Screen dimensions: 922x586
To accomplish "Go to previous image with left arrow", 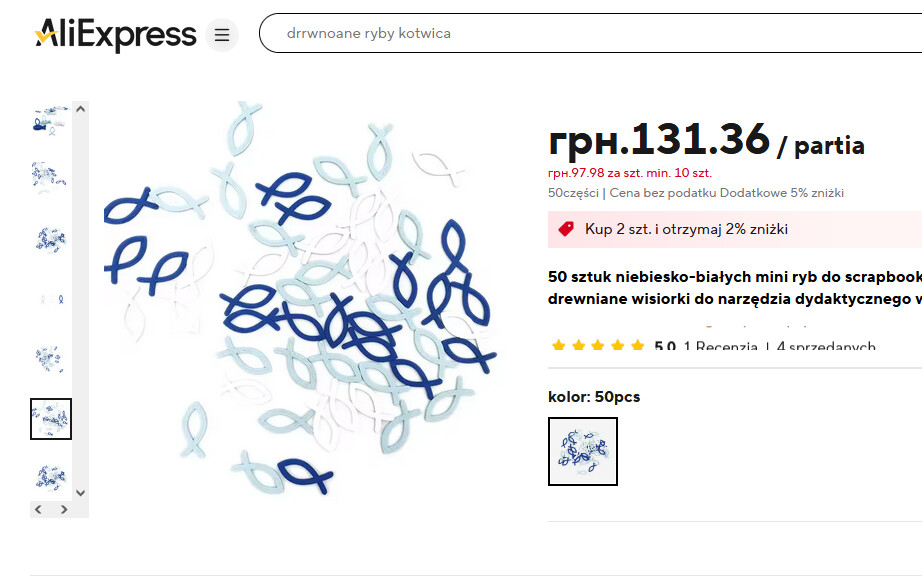I will [39, 509].
